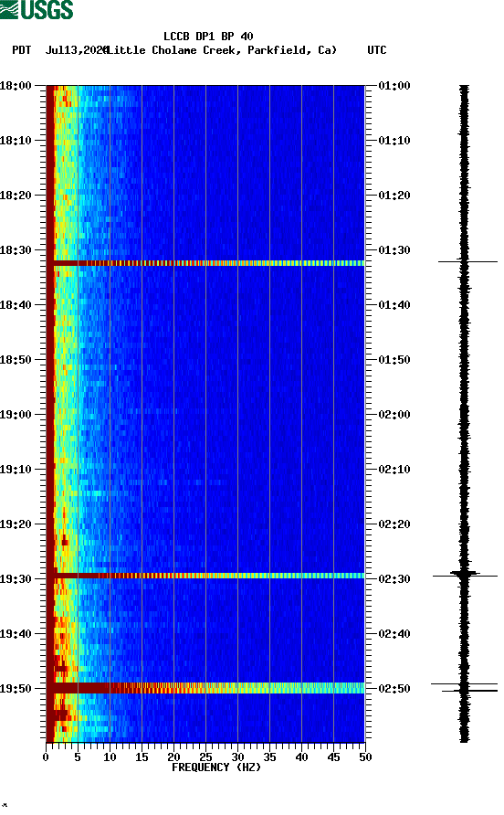This screenshot has height=815, width=504.
Task: Click the 0 Hz frequency tick label
Action: [x=46, y=757]
